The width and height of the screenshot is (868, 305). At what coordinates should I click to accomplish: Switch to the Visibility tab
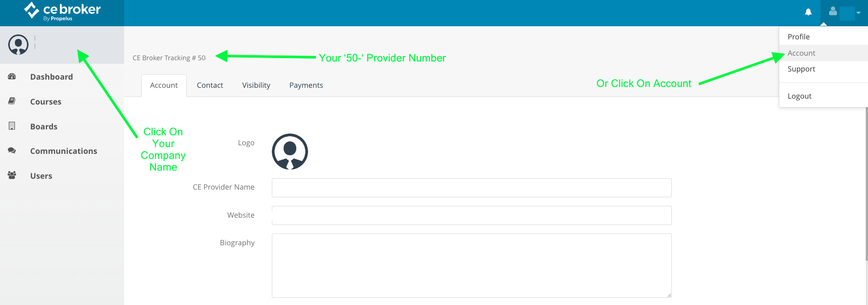pos(256,85)
